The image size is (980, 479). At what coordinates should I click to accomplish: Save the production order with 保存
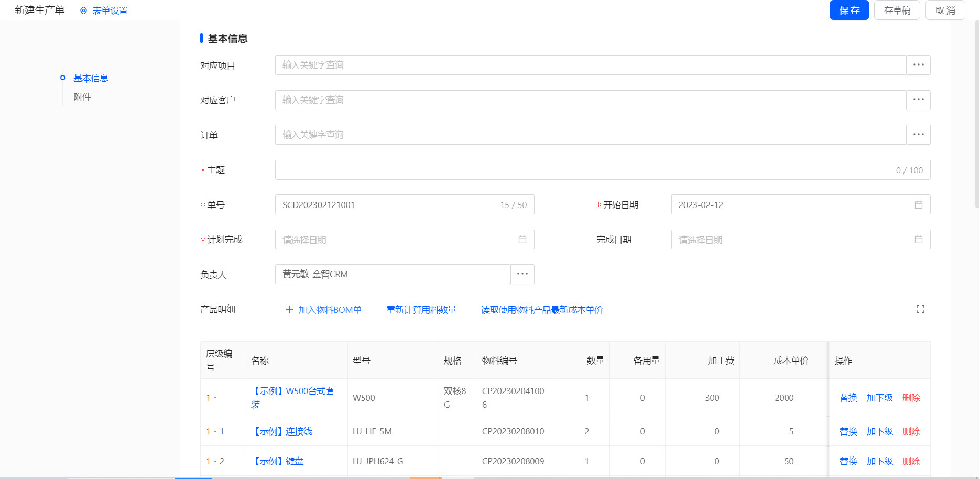click(849, 10)
